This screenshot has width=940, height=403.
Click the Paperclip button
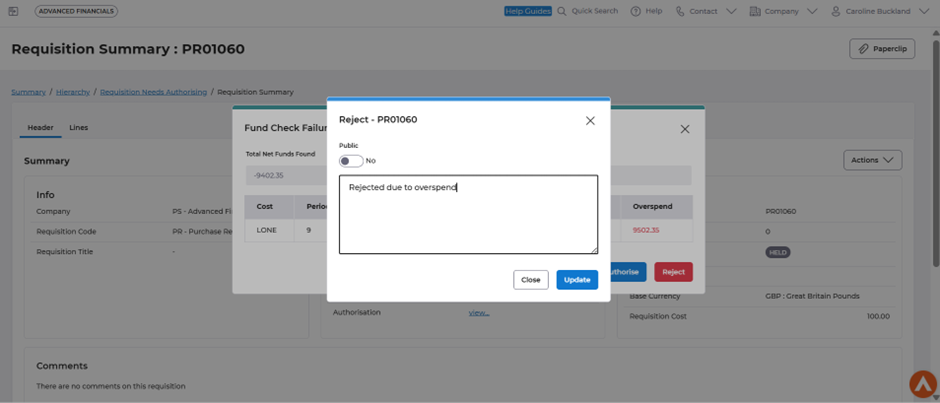[x=882, y=49]
